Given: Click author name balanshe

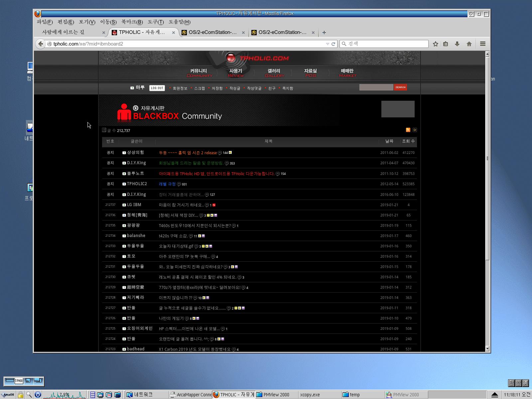Looking at the screenshot, I should click(x=136, y=236).
